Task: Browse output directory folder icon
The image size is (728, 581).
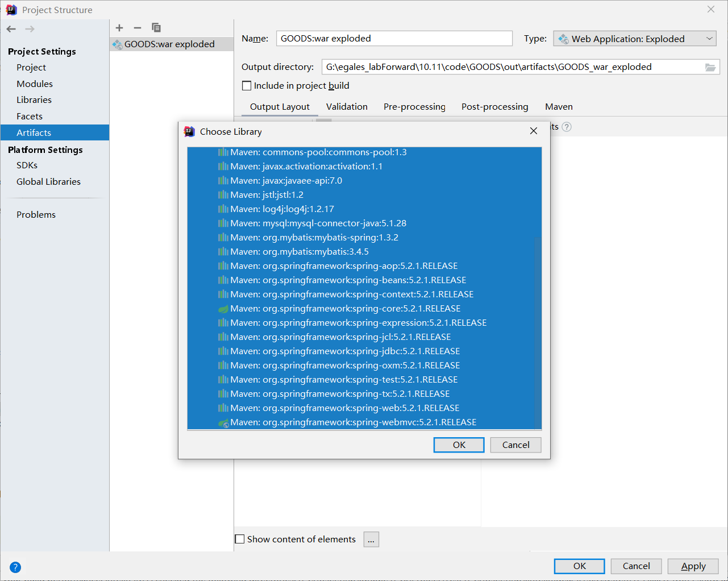Action: (710, 67)
